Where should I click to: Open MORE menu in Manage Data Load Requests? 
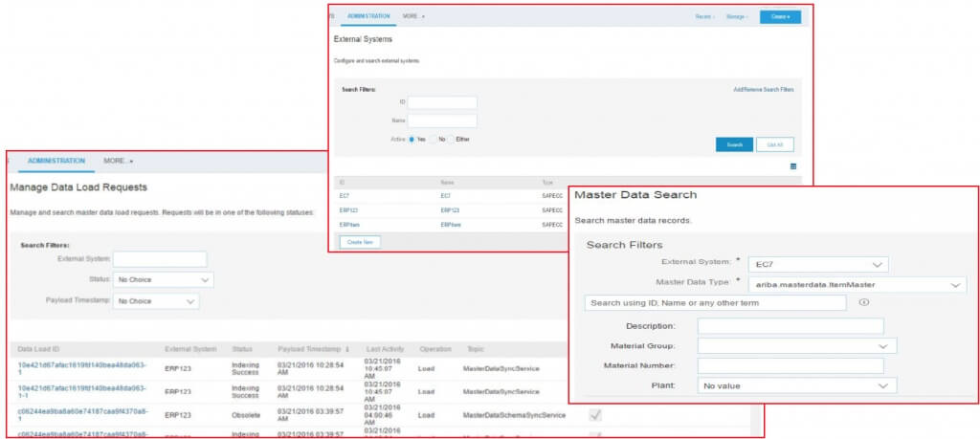pyautogui.click(x=119, y=161)
